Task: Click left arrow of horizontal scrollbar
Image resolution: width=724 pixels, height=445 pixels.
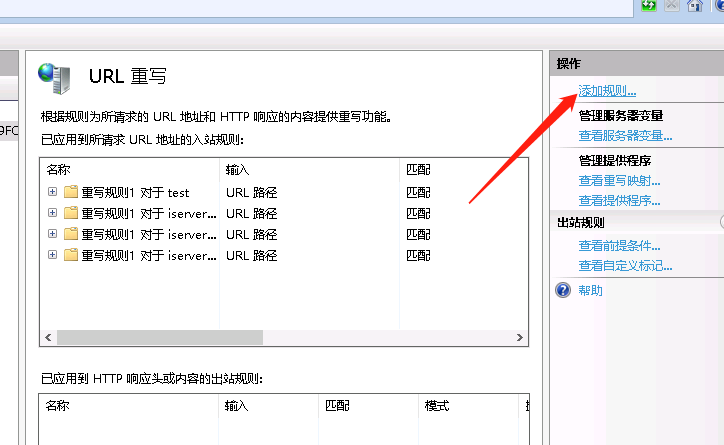Action: [48, 337]
